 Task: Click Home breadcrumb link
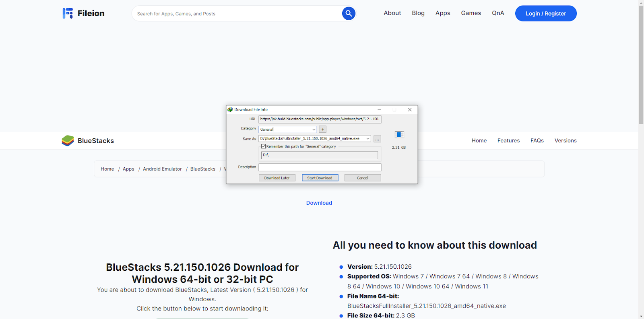tap(107, 169)
